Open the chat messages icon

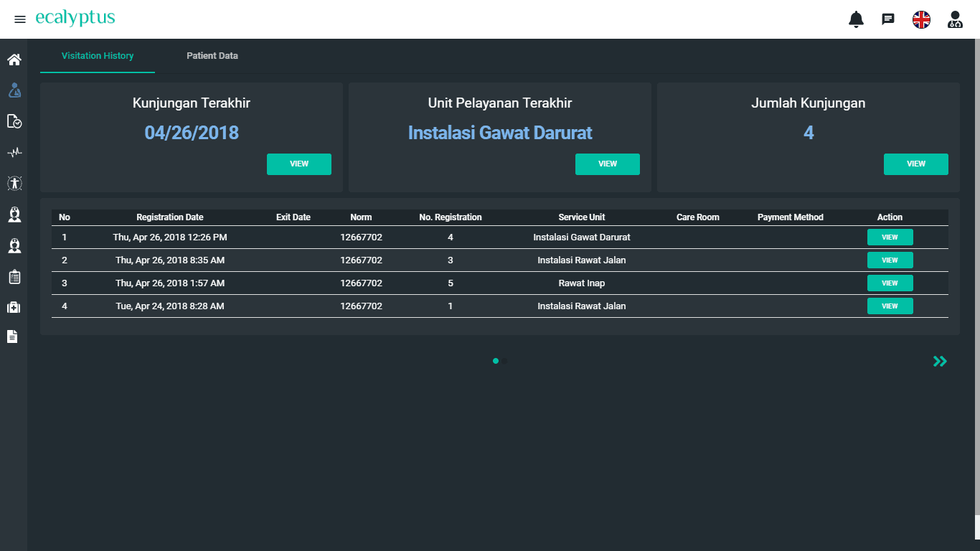tap(888, 19)
